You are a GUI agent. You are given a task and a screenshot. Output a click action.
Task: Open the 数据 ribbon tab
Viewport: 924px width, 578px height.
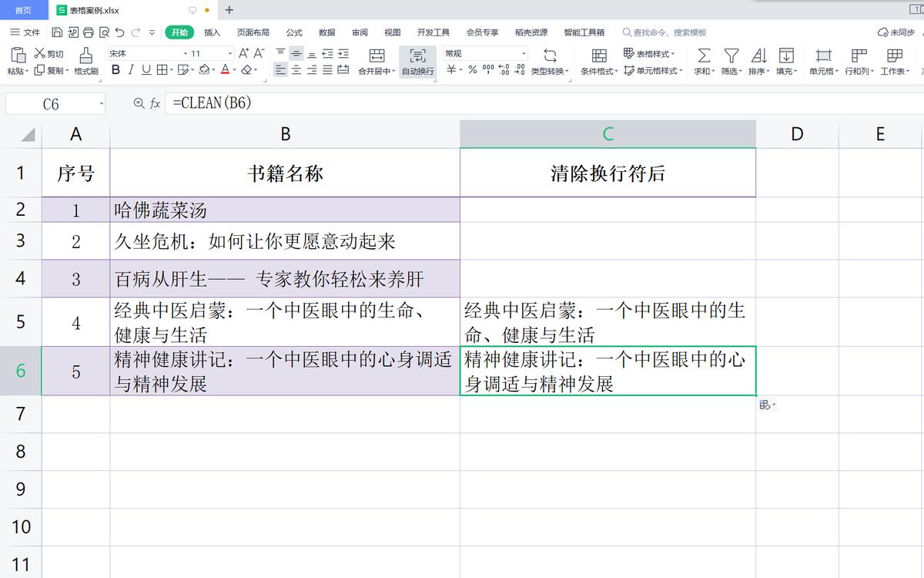tap(326, 32)
